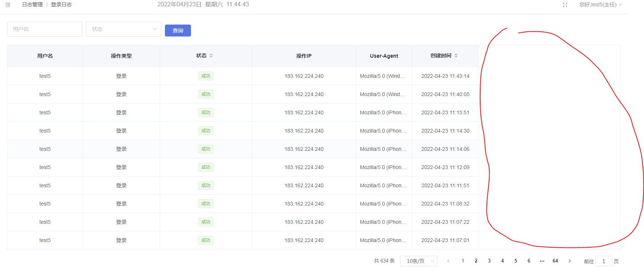This screenshot has height=267, width=644.
Task: Click IP 183.162.224.240 in 11:14:06 row
Action: coord(304,149)
